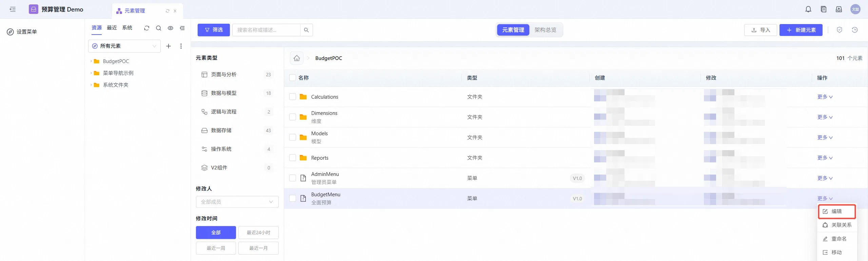Open the download inbox icon in top bar
Viewport: 868px width, 261px height.
[x=839, y=9]
